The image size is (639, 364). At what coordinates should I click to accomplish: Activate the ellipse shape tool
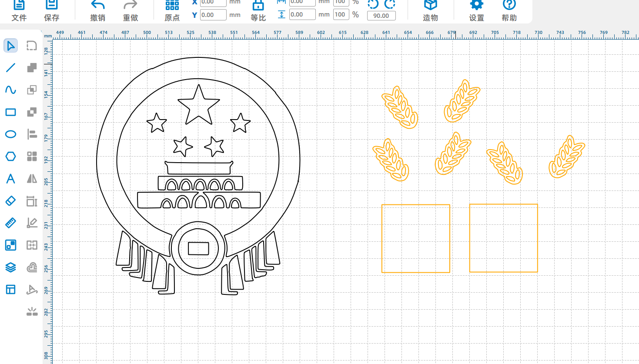[11, 134]
